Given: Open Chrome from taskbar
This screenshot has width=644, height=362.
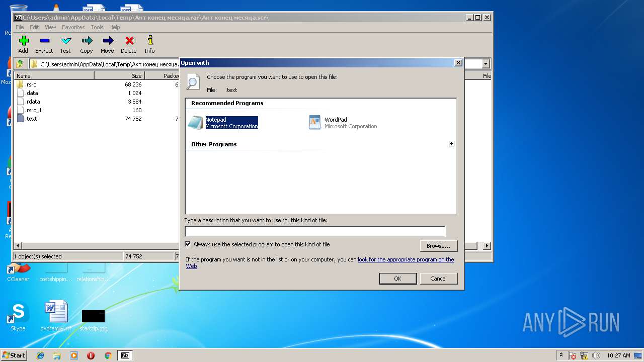Looking at the screenshot, I should tap(108, 355).
